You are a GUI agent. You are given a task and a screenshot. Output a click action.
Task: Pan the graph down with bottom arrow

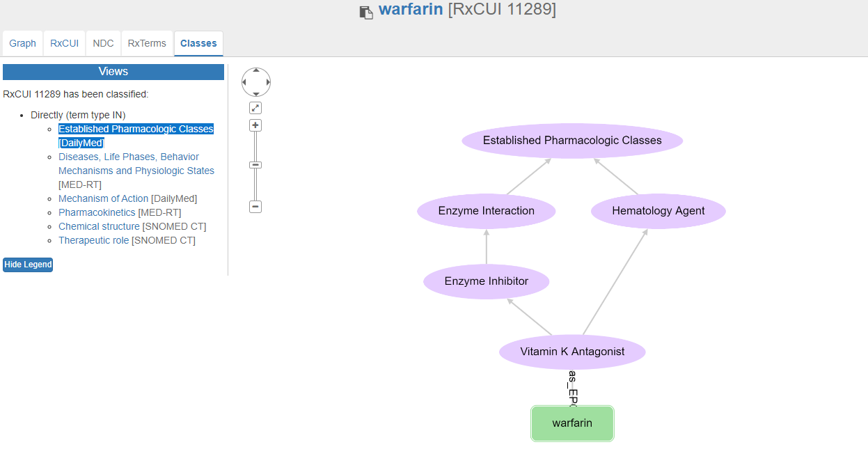coord(256,94)
